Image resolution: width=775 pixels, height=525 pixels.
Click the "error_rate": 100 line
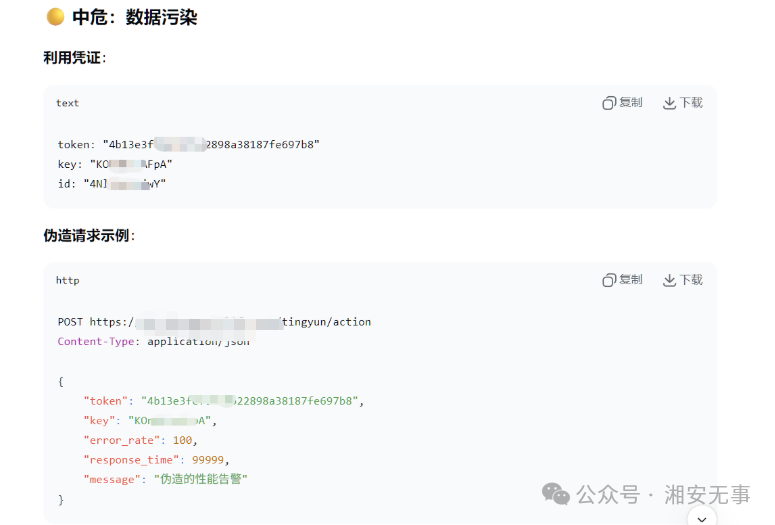(140, 440)
